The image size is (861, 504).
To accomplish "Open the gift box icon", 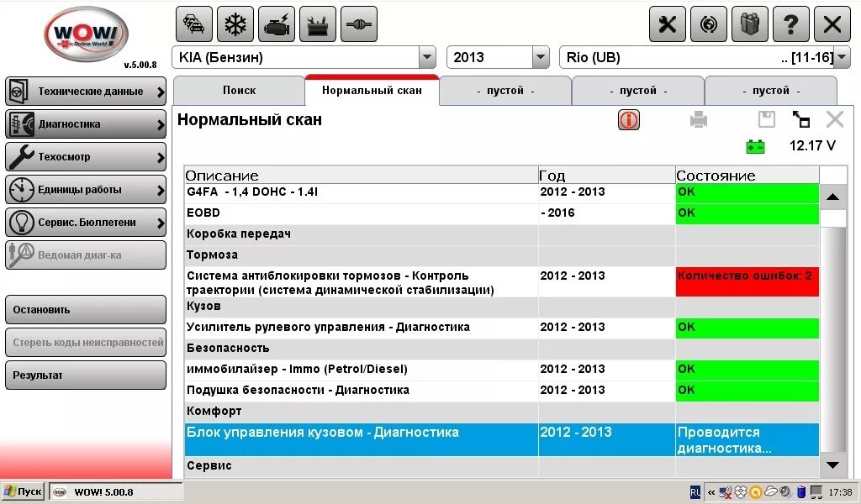I will pyautogui.click(x=749, y=24).
